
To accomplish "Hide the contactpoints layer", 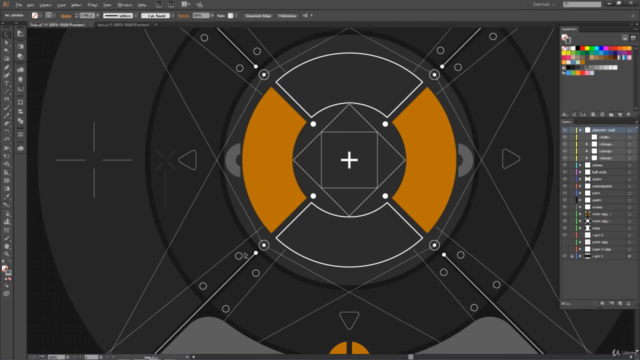I will (x=565, y=186).
